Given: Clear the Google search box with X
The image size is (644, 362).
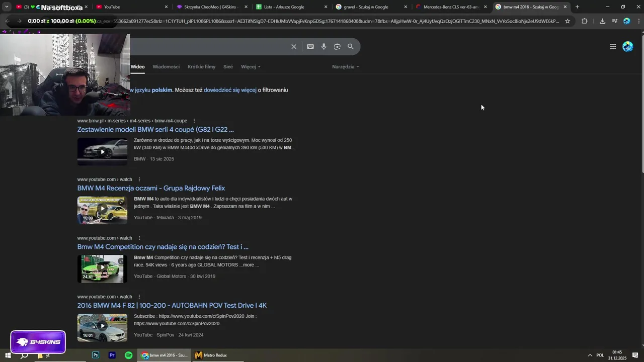Looking at the screenshot, I should tap(294, 47).
